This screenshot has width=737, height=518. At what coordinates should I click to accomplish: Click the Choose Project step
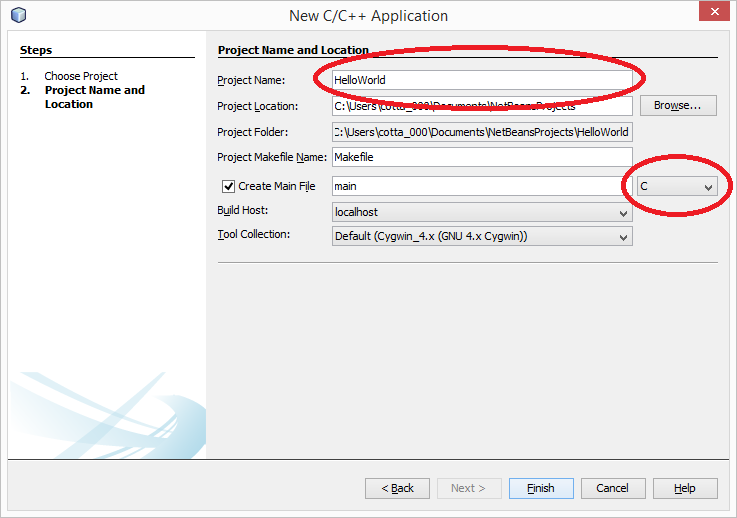point(81,76)
